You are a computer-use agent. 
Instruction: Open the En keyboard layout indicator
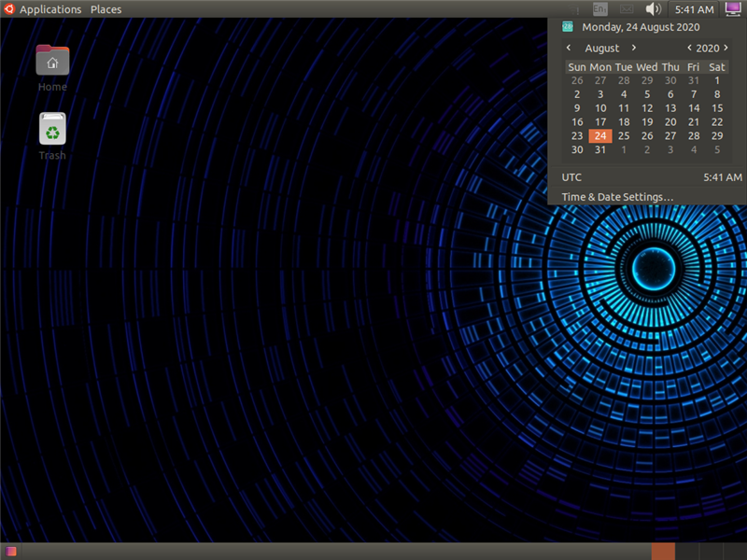click(599, 9)
